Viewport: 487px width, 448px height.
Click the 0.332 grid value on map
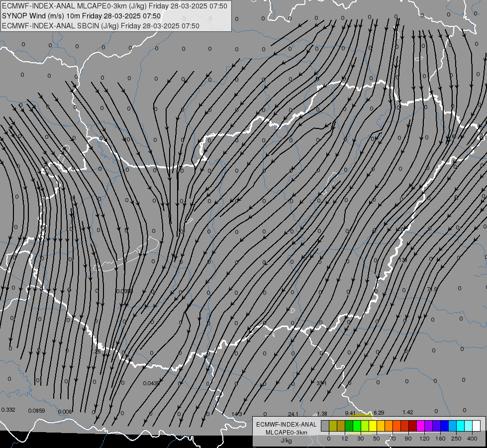(x=8, y=410)
